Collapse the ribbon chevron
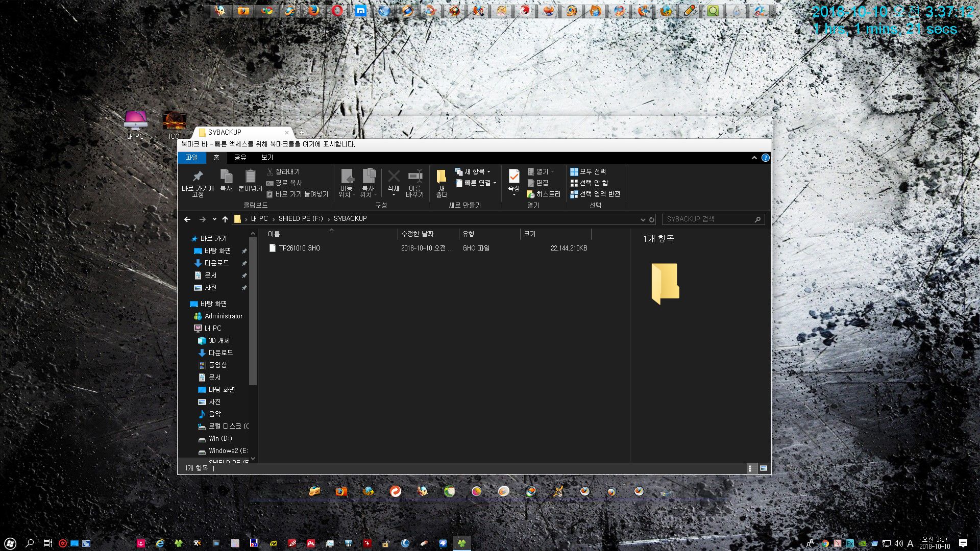This screenshot has height=551, width=980. point(754,158)
